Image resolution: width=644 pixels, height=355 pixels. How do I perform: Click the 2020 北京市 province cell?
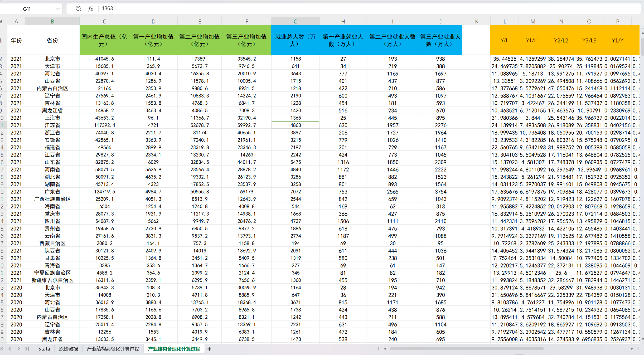52,288
